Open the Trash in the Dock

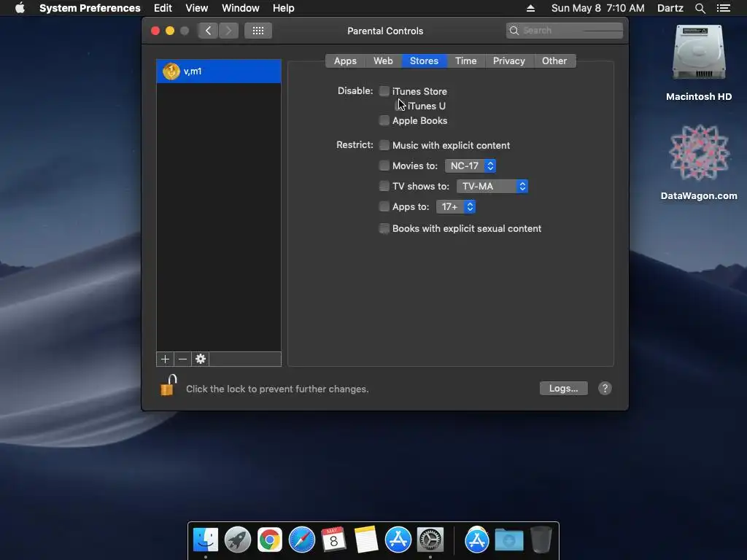click(541, 540)
